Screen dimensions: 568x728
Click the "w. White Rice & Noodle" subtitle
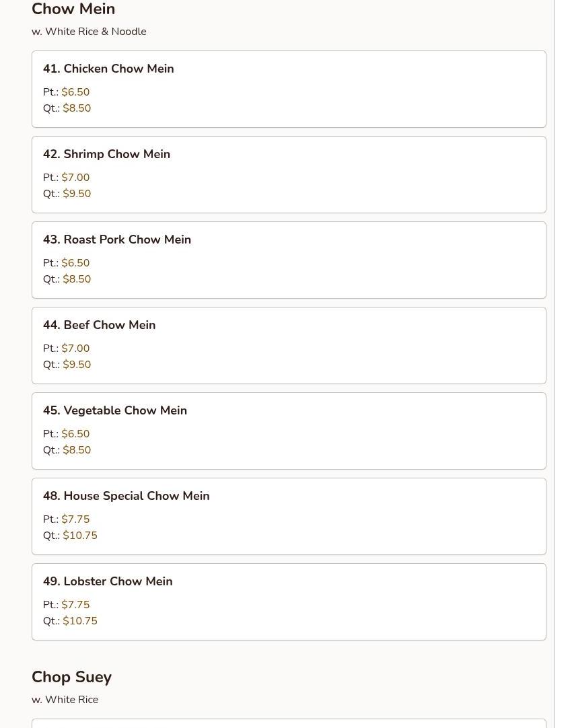(x=89, y=32)
